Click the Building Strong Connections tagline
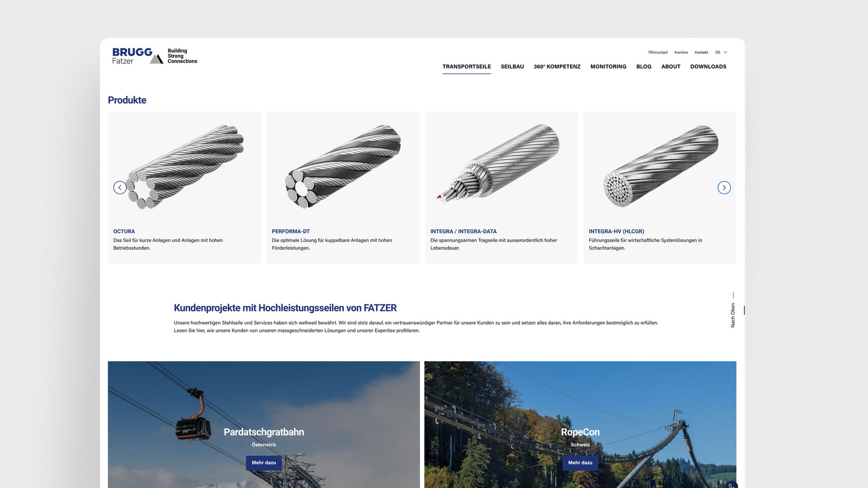Image resolution: width=868 pixels, height=488 pixels. click(182, 56)
